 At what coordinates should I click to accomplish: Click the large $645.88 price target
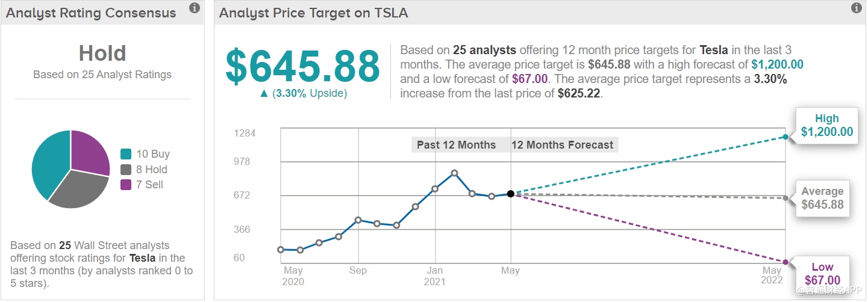pyautogui.click(x=302, y=66)
